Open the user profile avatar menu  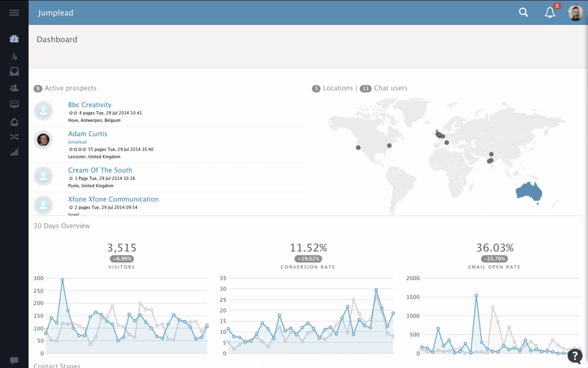tap(575, 13)
